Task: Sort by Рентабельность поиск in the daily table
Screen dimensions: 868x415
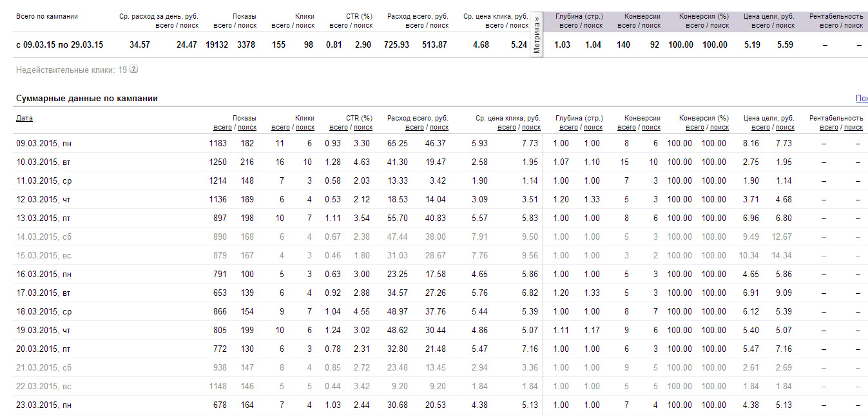Action: click(853, 128)
